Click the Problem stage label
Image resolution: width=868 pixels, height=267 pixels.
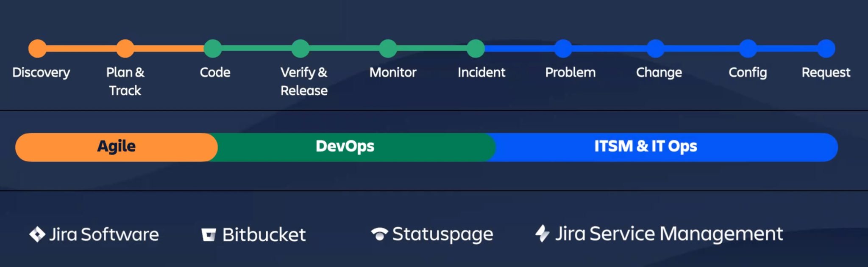tap(570, 72)
